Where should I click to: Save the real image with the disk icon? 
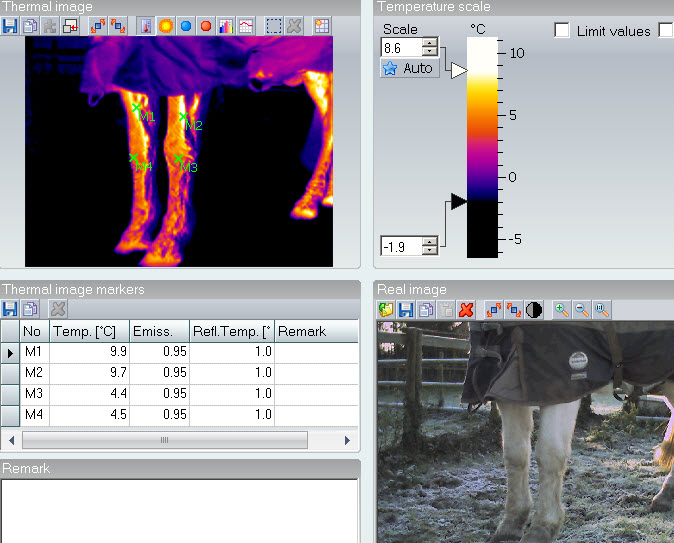[406, 310]
